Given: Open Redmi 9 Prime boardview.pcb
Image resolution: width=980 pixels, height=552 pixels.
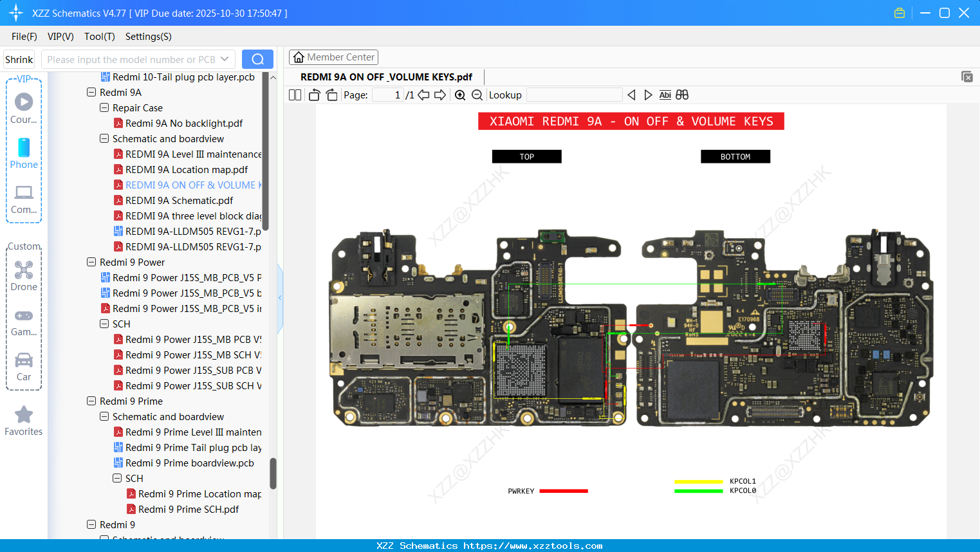Looking at the screenshot, I should 190,463.
